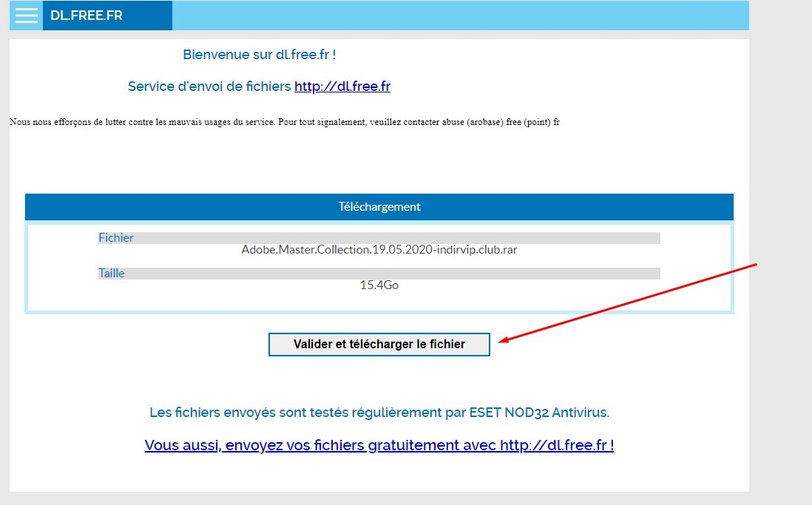The image size is (812, 505).
Task: Select the Fichier label
Action: 116,238
